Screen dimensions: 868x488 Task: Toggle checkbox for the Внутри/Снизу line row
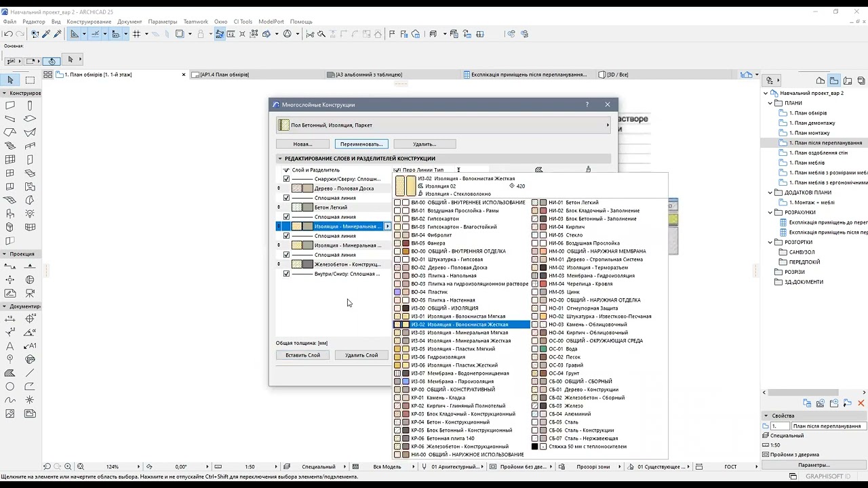click(286, 274)
